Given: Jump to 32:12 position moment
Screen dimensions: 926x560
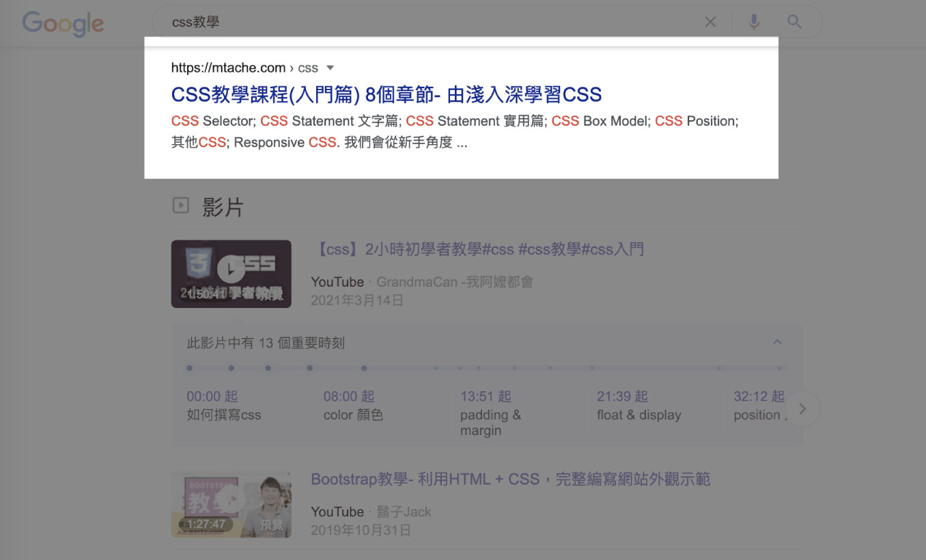Looking at the screenshot, I should pyautogui.click(x=758, y=406).
